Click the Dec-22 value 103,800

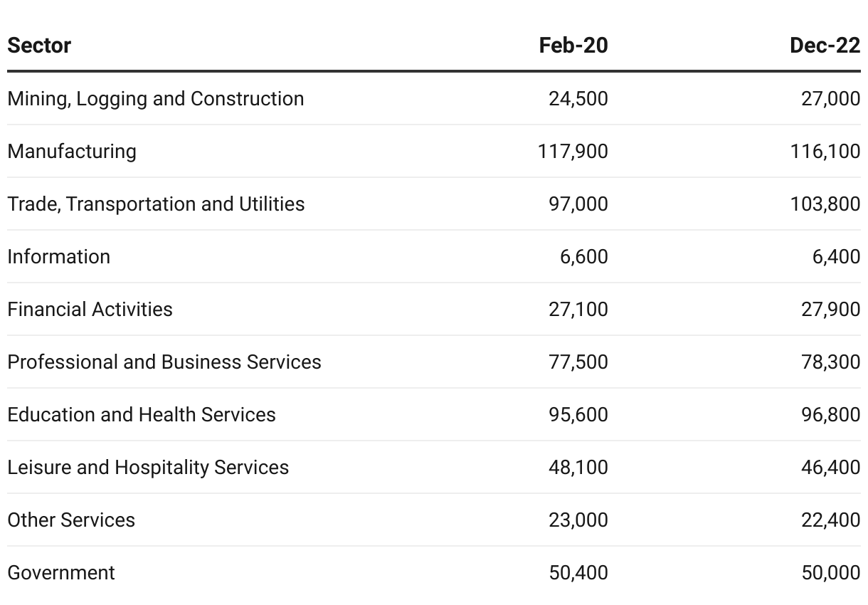(825, 204)
